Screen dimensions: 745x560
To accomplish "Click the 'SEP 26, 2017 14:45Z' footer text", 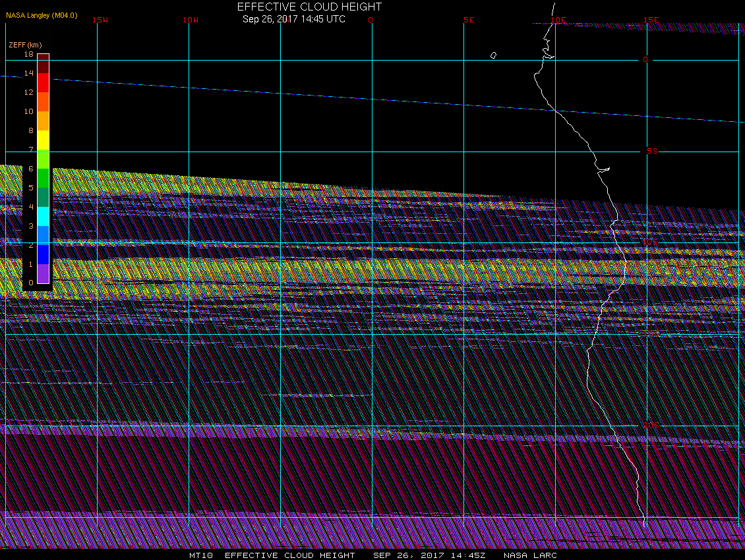I will [429, 555].
